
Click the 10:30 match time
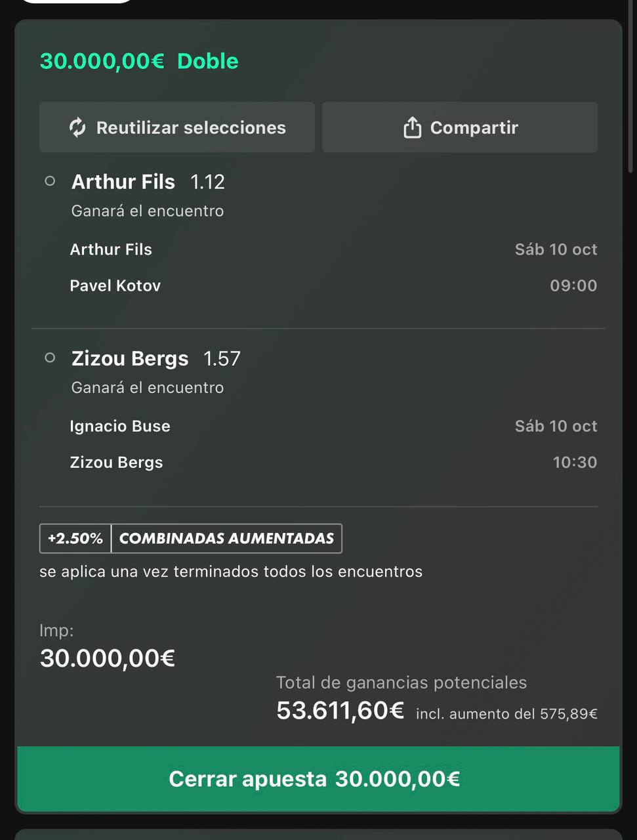pyautogui.click(x=575, y=462)
